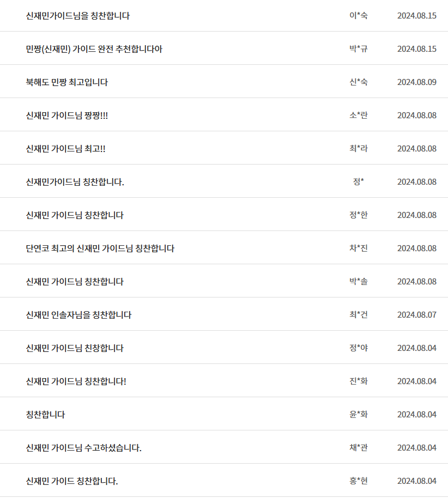Open post '신재민 가이드님 짱짱!!!'

pos(66,116)
